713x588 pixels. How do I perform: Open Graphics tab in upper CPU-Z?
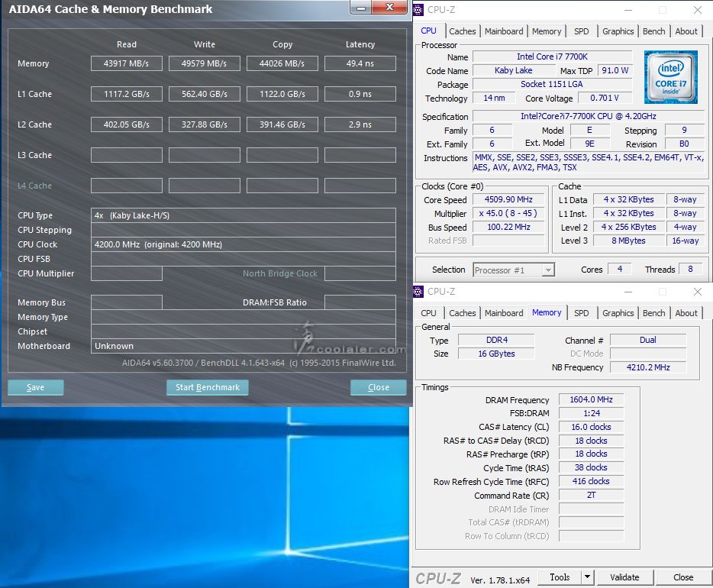pos(618,31)
